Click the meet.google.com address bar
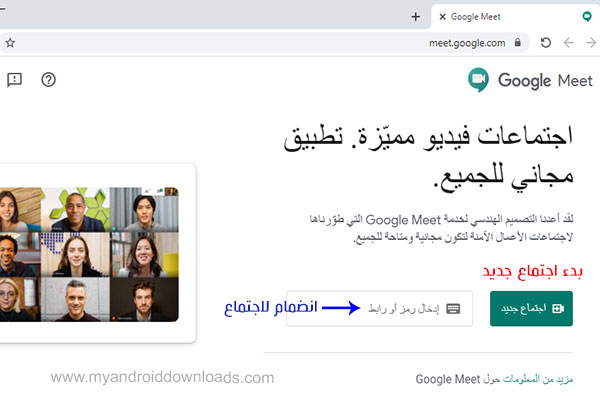600x400 pixels. (264, 43)
